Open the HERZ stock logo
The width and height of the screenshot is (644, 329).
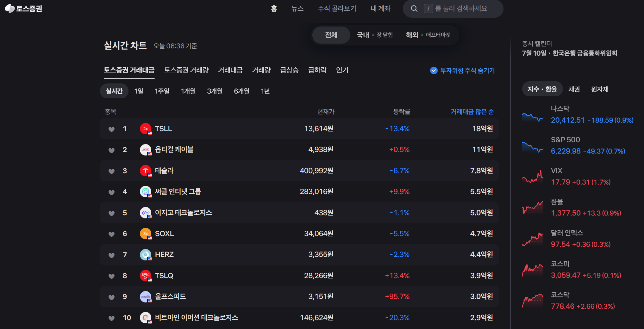pyautogui.click(x=146, y=254)
